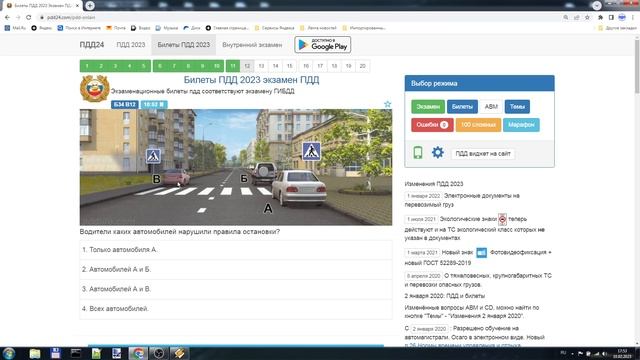Bookmark this question with the star icon
Screen dimensions: 640x360
(x=387, y=104)
